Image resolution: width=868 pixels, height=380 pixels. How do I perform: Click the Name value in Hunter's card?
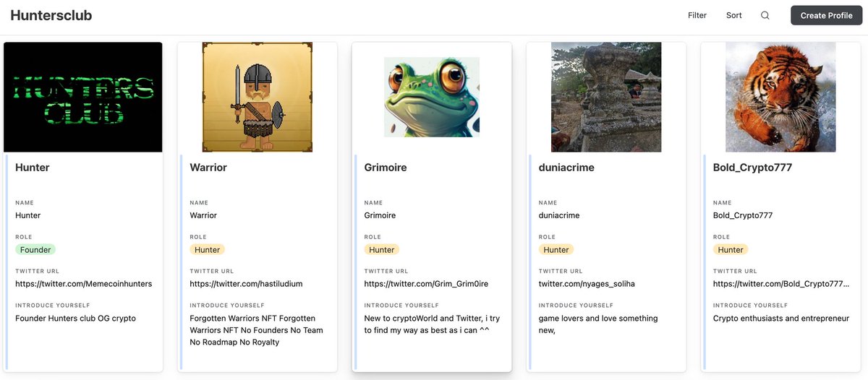(x=28, y=215)
